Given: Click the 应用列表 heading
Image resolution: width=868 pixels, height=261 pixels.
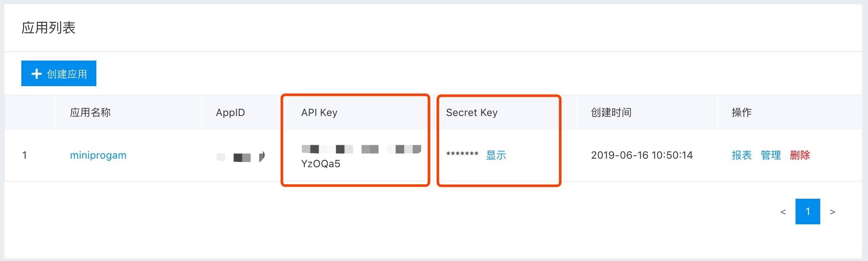Looking at the screenshot, I should click(49, 28).
